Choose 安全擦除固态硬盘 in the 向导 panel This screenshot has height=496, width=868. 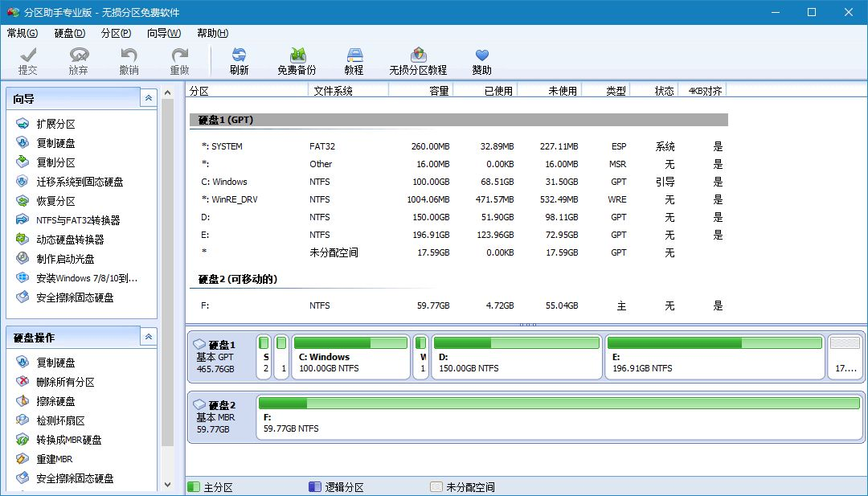tap(65, 297)
